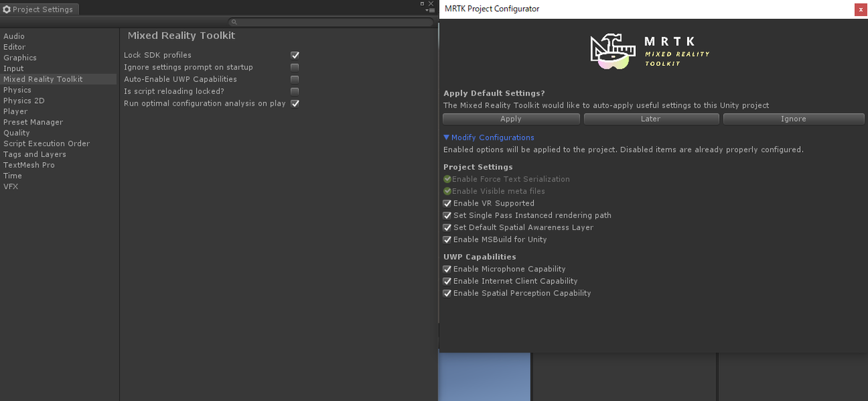Enable Auto-Enable UWP Capabilities checkbox

[295, 80]
